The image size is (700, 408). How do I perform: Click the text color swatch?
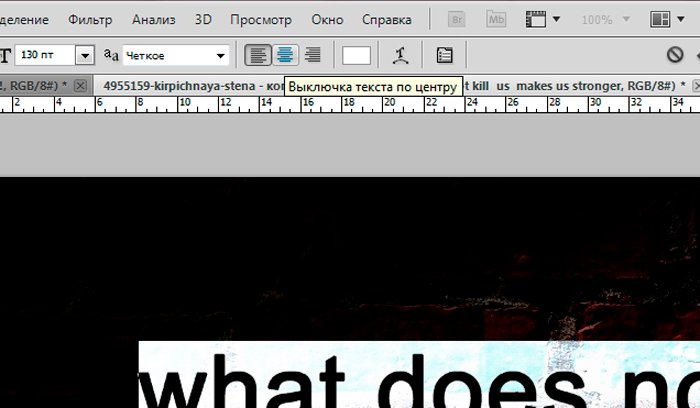[x=356, y=56]
